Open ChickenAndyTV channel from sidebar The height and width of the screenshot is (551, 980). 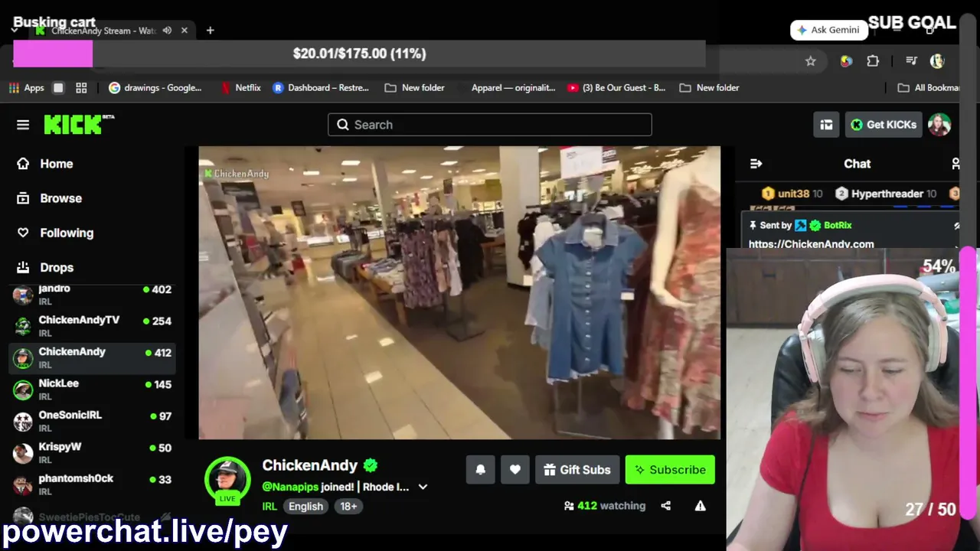(92, 325)
